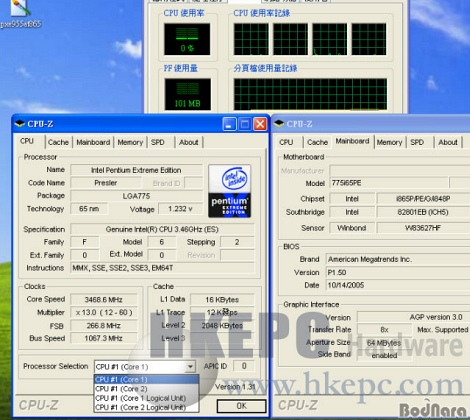Select Cache tab in right CPU-Z window
The image size is (470, 420).
[317, 142]
